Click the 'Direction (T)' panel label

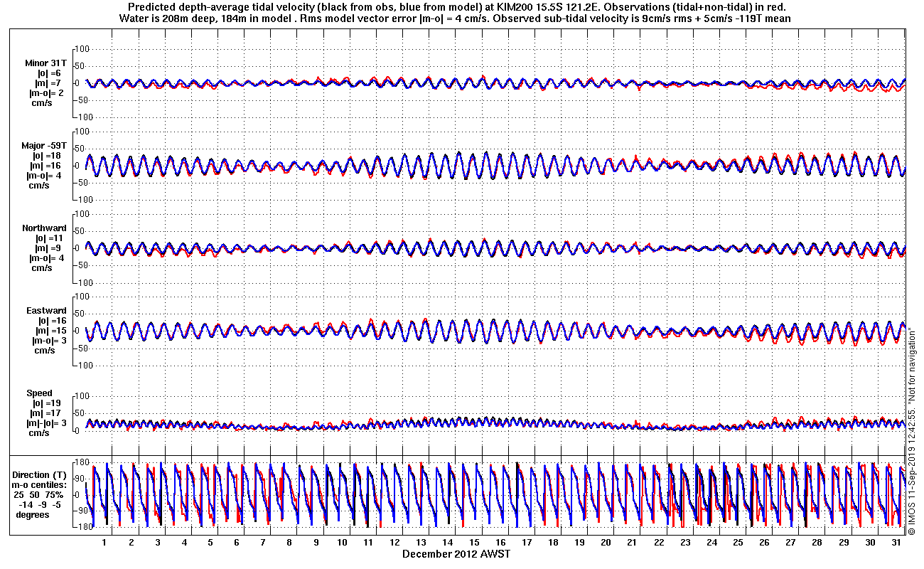point(41,474)
